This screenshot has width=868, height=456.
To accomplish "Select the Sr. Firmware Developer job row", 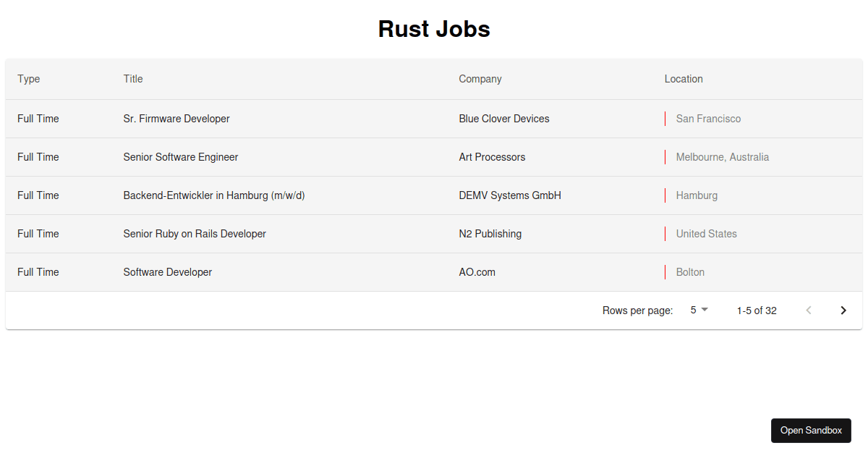I will (176, 118).
